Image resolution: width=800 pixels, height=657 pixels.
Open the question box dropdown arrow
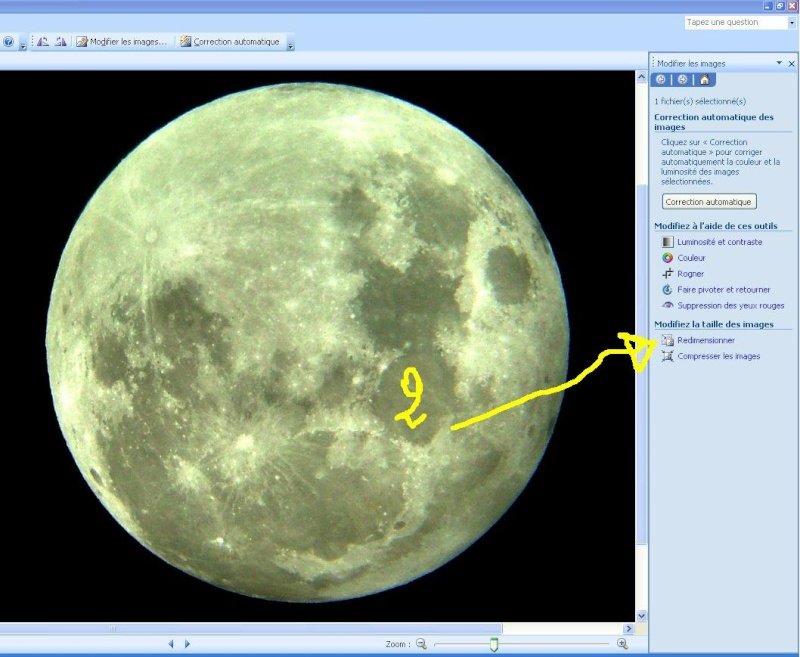point(792,22)
